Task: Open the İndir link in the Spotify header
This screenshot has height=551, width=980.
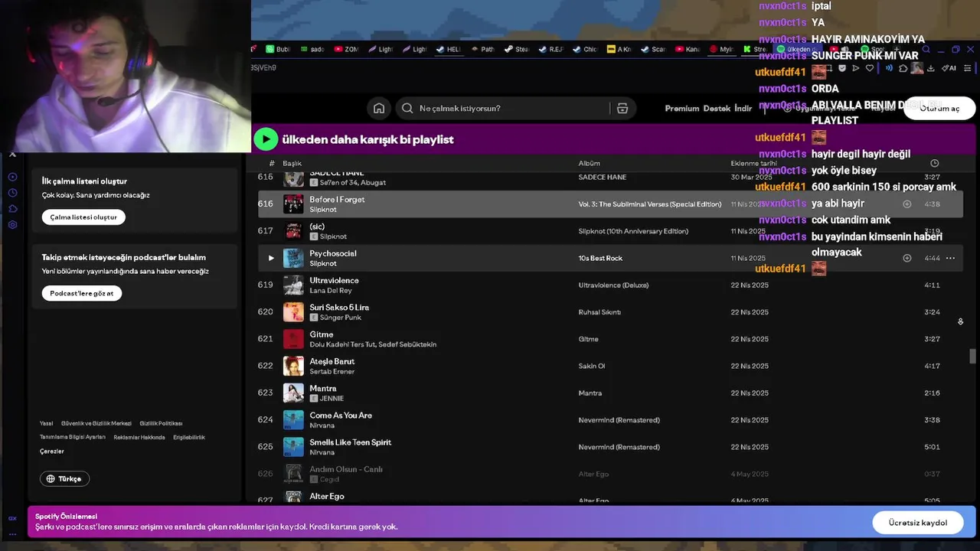Action: click(743, 108)
